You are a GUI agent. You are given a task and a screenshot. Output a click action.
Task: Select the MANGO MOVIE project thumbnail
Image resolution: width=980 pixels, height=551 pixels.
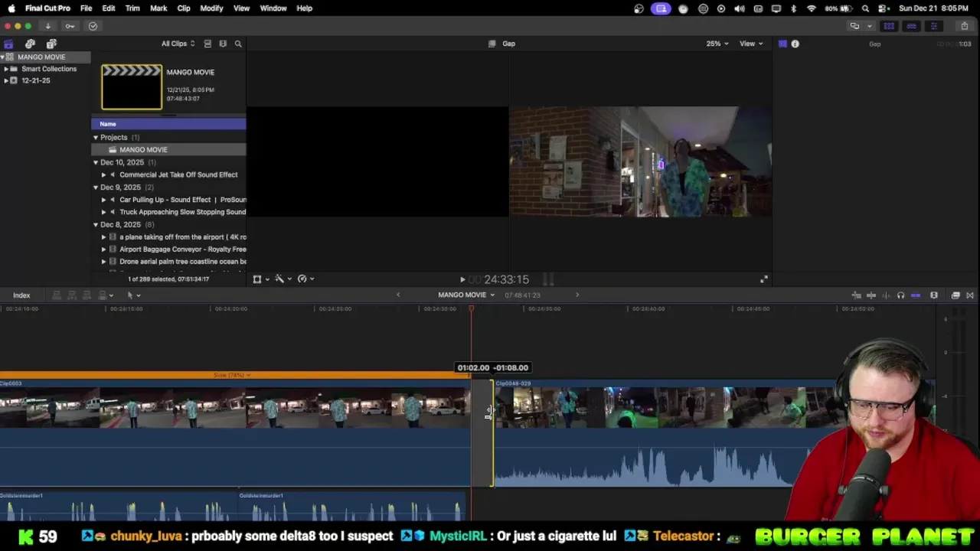(x=132, y=87)
